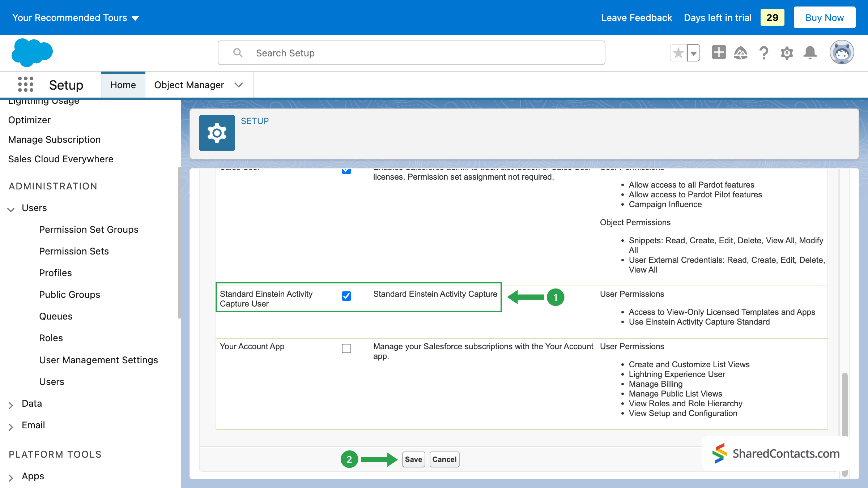Expand the Apps section
Viewport: 868px width, 488px height.
11,478
